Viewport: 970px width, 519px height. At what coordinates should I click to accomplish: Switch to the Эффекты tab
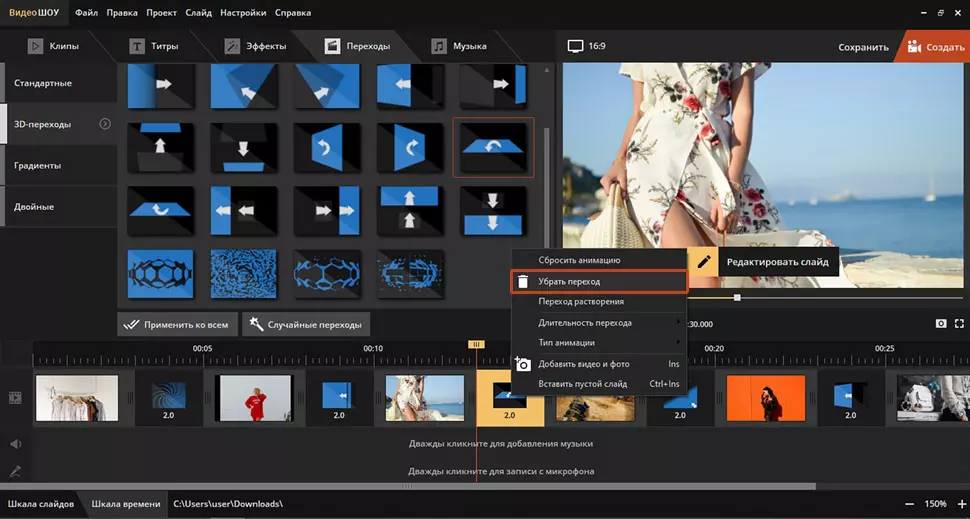coord(256,46)
